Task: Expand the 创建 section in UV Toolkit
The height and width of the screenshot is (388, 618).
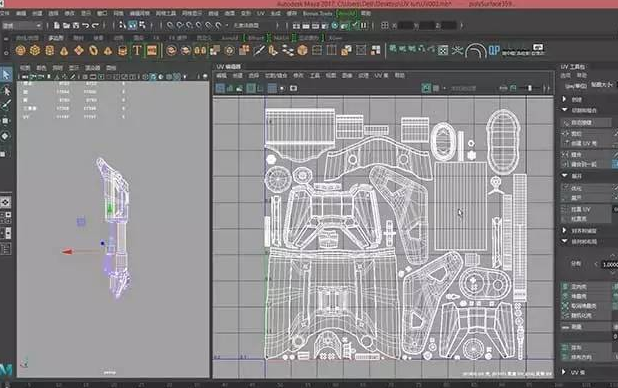Action: click(564, 99)
